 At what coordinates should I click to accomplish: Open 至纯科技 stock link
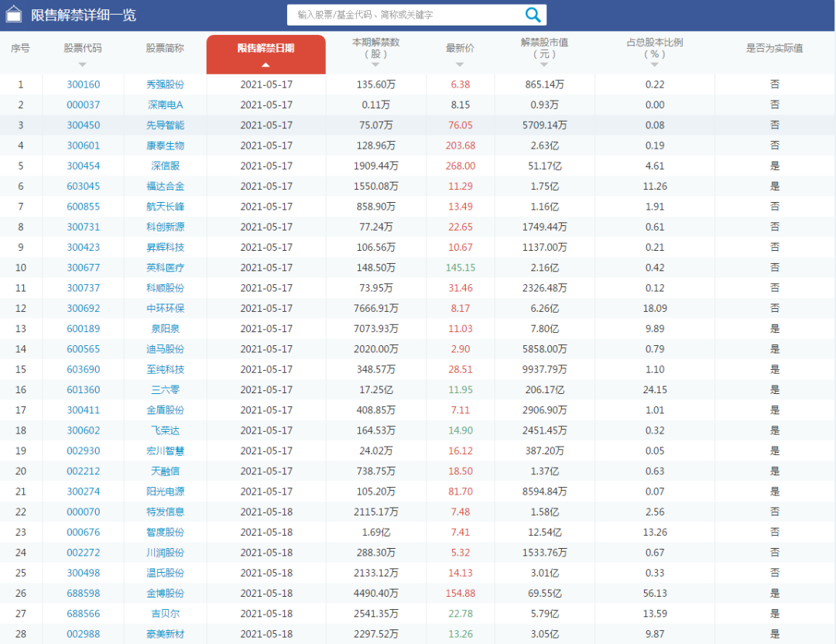pyautogui.click(x=166, y=369)
